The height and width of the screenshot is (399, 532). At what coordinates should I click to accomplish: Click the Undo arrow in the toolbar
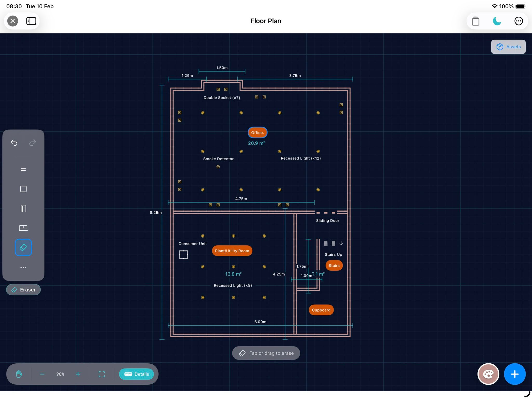point(14,143)
